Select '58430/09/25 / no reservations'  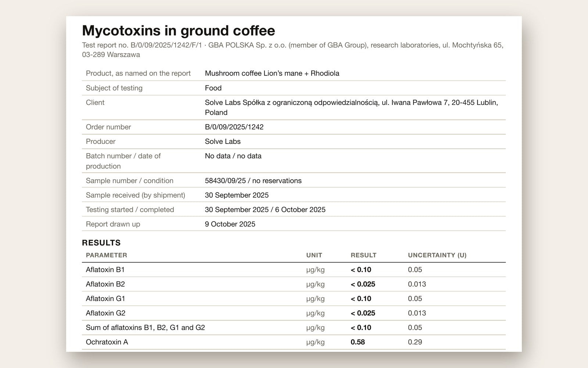(x=253, y=181)
